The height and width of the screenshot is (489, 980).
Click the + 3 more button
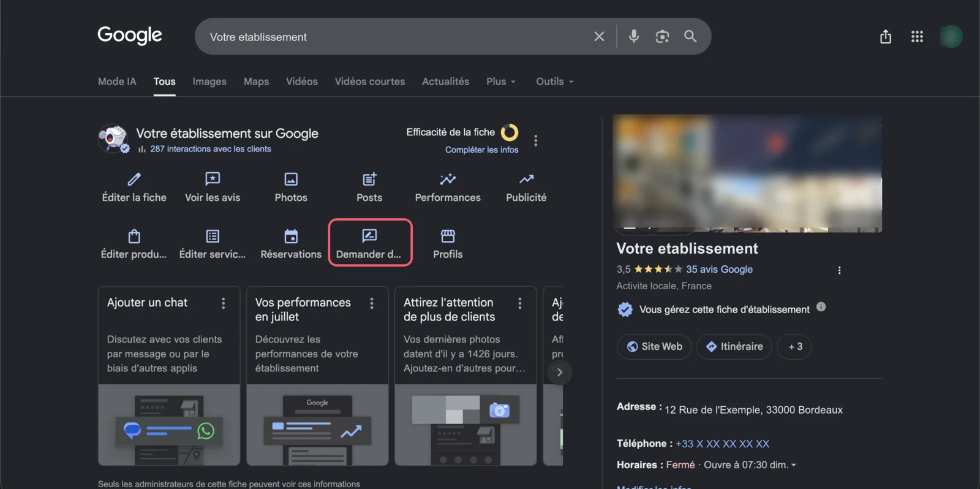pos(794,346)
